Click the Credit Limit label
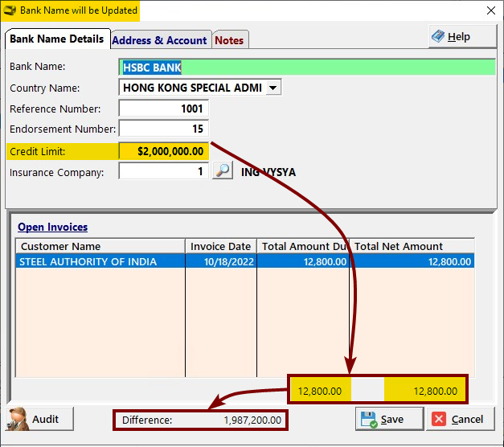The image size is (504, 447). (x=38, y=151)
